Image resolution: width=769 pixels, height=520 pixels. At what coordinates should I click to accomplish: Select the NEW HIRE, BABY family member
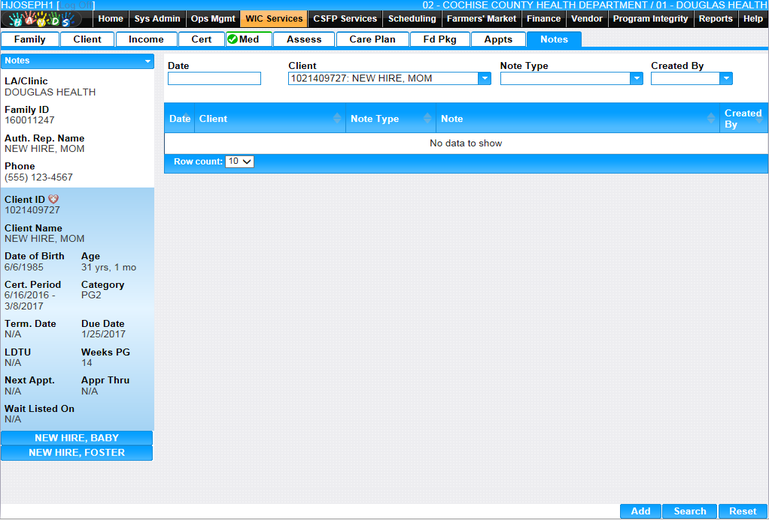tap(77, 438)
